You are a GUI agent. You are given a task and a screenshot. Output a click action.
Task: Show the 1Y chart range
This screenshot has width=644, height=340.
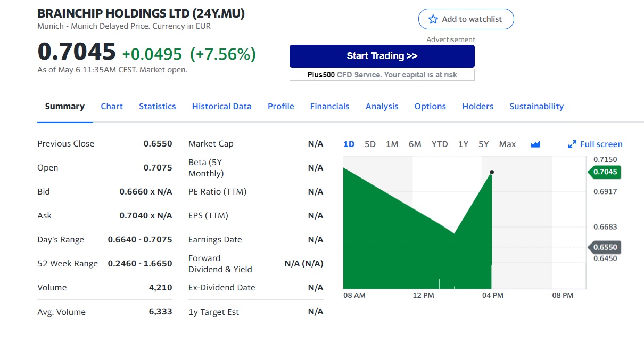point(463,144)
